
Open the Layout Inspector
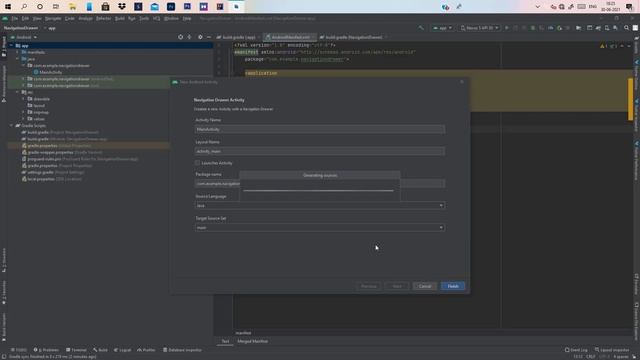(x=612, y=350)
